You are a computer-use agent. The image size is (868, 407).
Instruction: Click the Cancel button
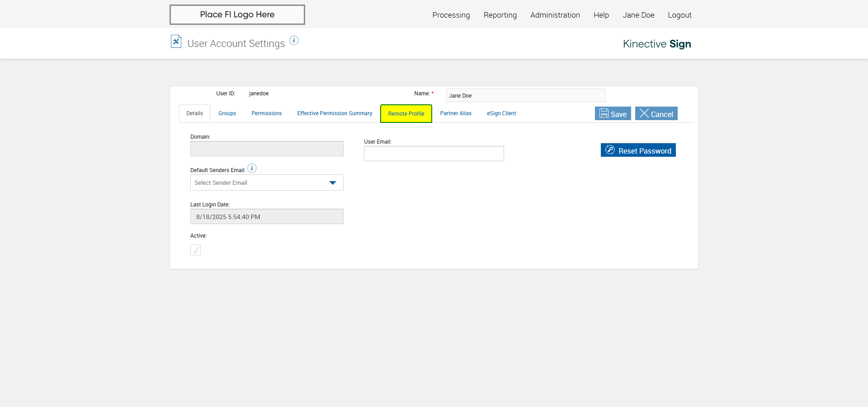point(656,114)
